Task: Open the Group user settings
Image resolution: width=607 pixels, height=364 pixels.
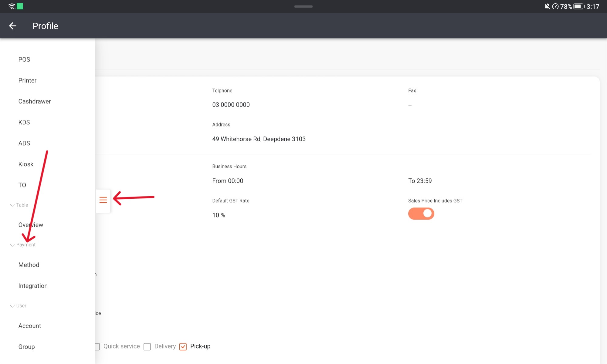Action: click(26, 346)
